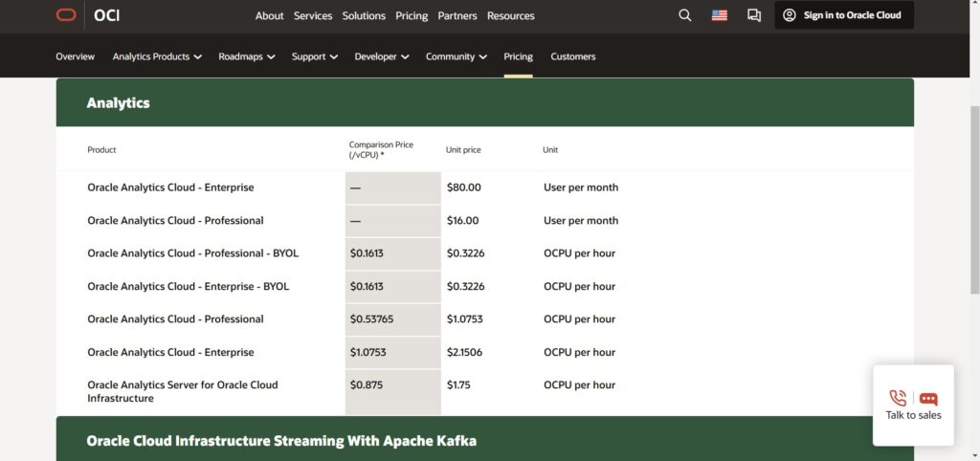Image resolution: width=980 pixels, height=461 pixels.
Task: Open the Resources menu
Action: click(x=511, y=15)
